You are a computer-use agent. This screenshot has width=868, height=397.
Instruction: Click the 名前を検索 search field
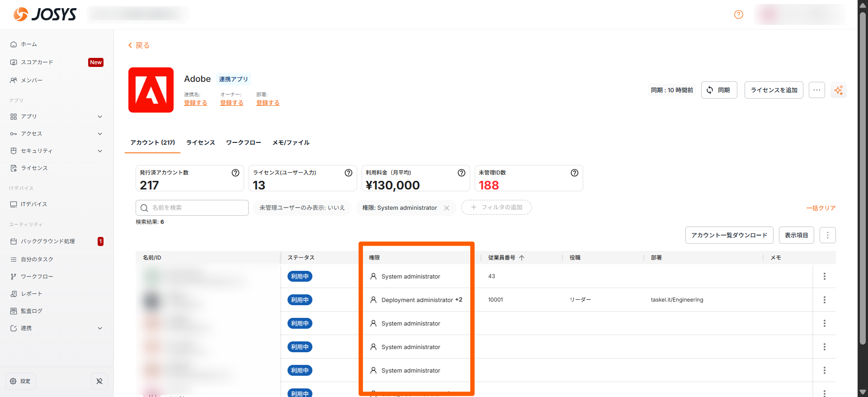(192, 208)
